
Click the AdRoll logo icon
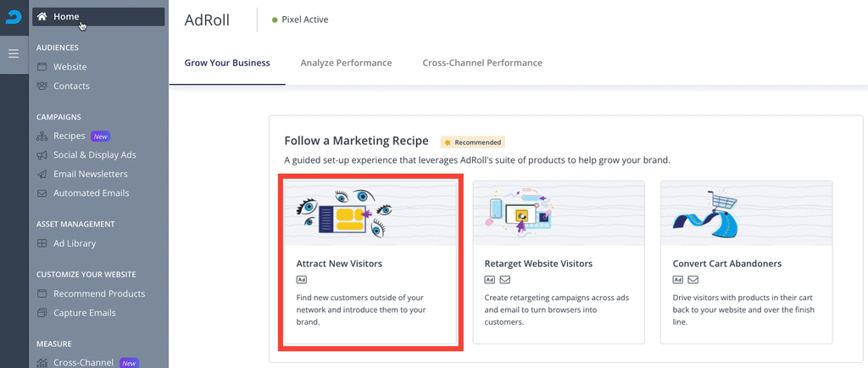pyautogui.click(x=14, y=17)
